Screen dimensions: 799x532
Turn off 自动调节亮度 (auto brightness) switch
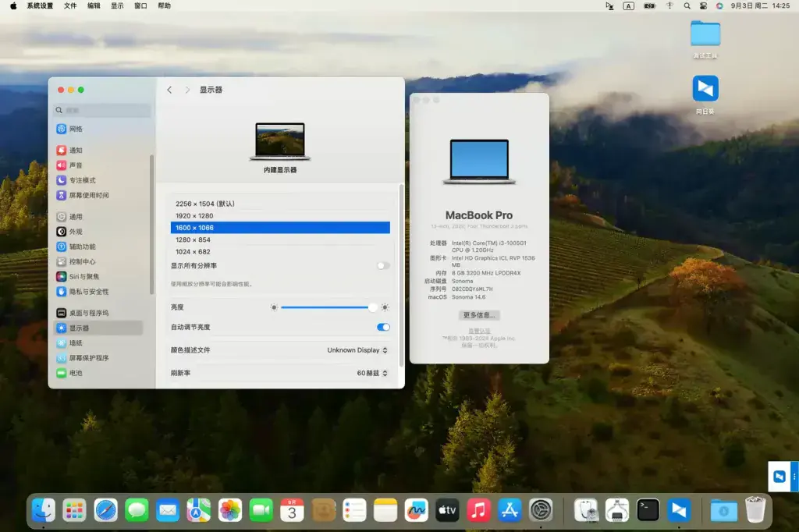[x=383, y=327]
